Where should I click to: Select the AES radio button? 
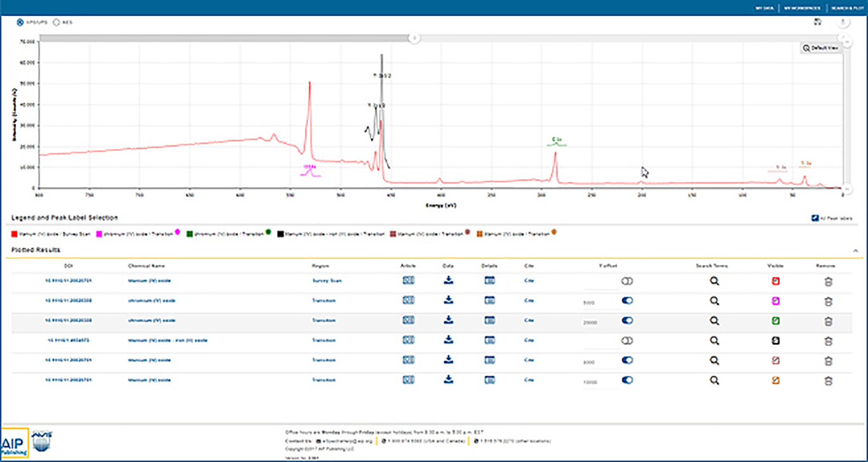pos(56,22)
